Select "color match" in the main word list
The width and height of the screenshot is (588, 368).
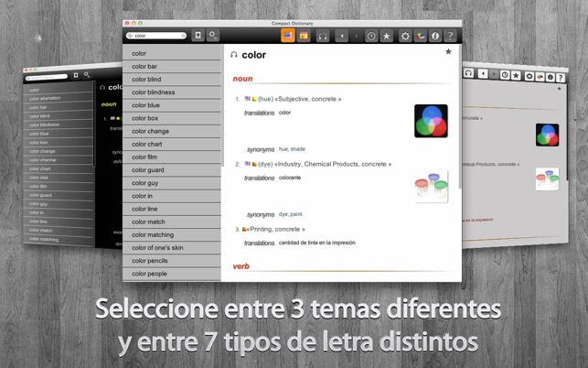click(172, 222)
